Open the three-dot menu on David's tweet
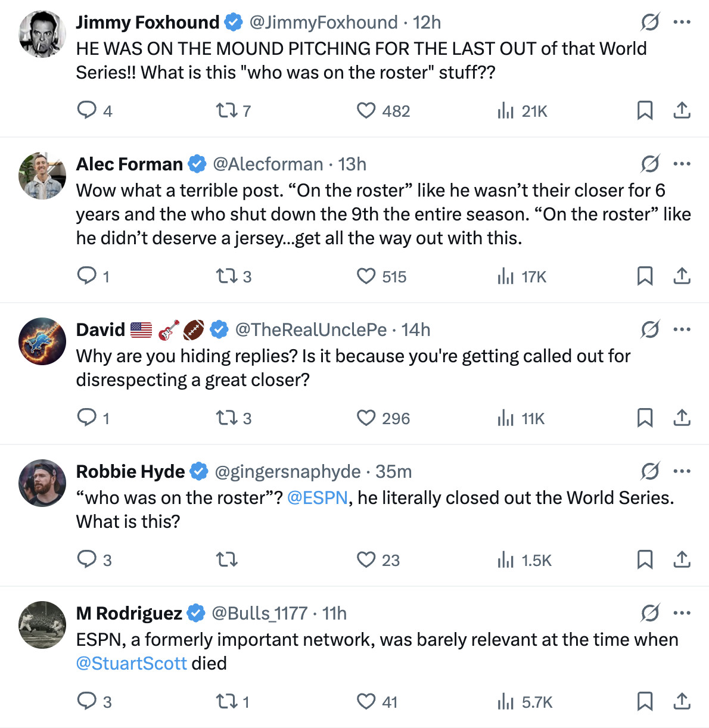Screen dimensions: 709x728 tap(681, 329)
